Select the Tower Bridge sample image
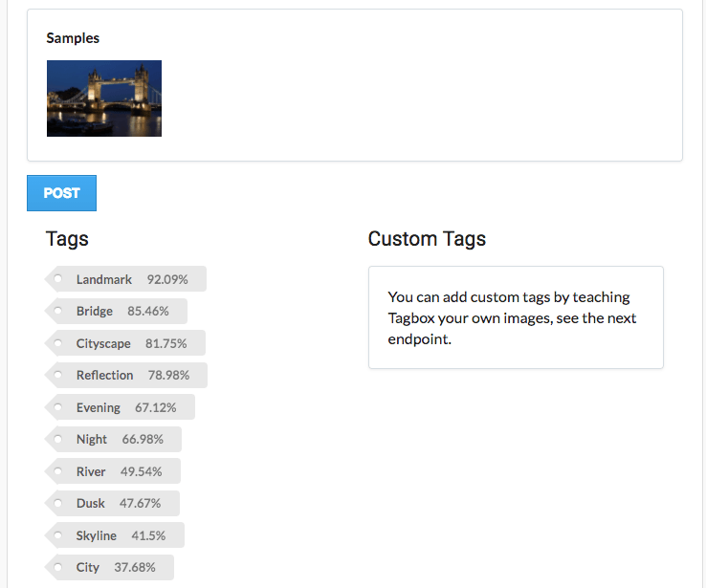Image resolution: width=706 pixels, height=588 pixels. 104,98
